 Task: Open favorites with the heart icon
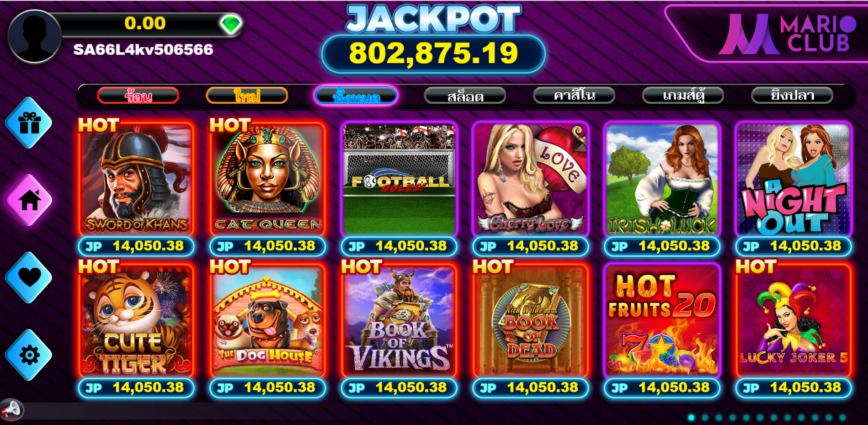(29, 277)
